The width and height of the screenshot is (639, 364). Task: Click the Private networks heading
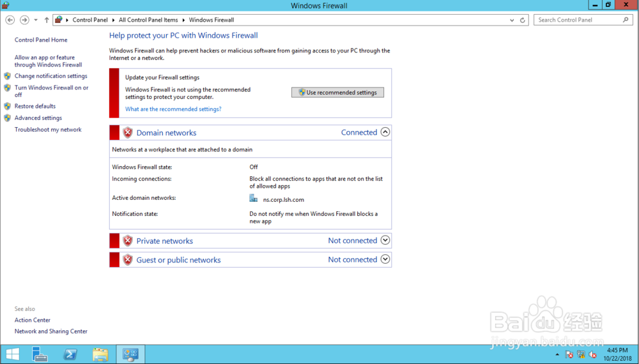(165, 241)
